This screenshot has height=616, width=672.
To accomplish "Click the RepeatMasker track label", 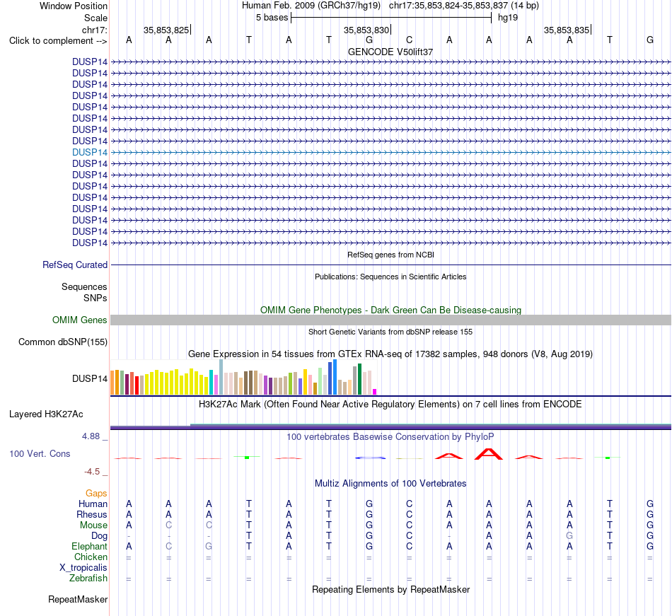I will click(78, 599).
